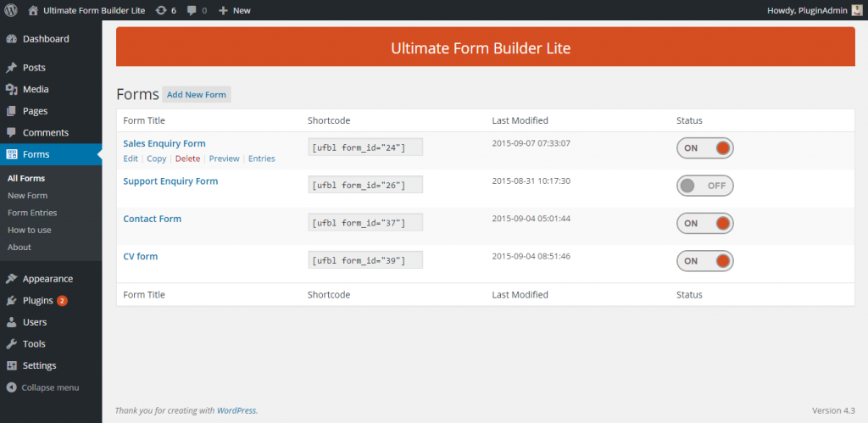Click the PluginAdmin avatar thumbnail
Image resolution: width=868 pixels, height=423 pixels.
tap(857, 10)
